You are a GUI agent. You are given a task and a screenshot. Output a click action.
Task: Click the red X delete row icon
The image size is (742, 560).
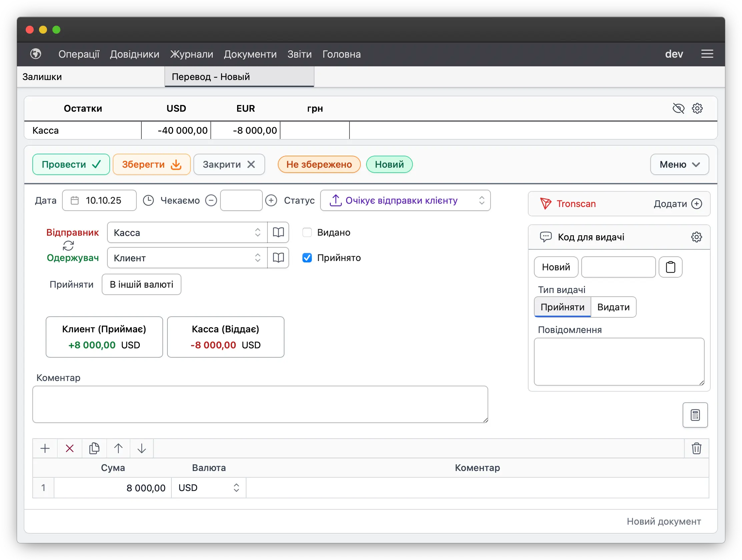[69, 448]
